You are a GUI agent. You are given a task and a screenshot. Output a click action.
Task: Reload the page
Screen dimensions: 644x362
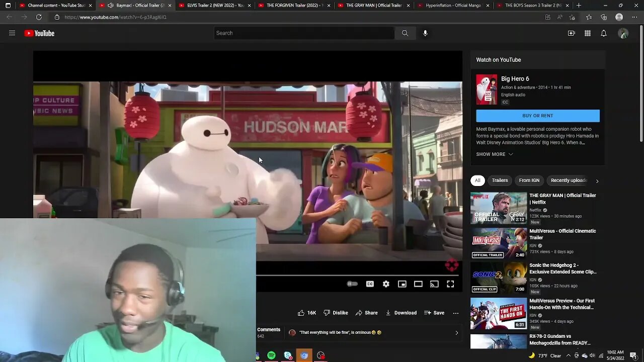39,17
